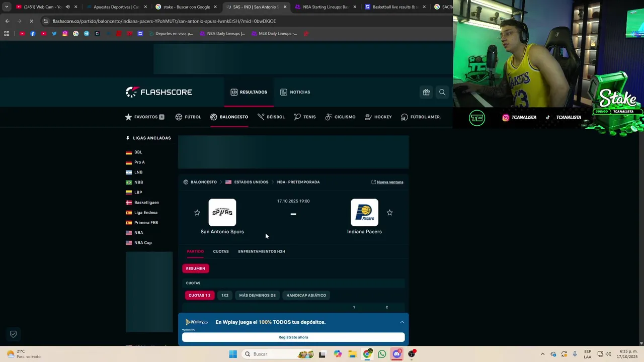Select the Fútbol Amer. sport tab
This screenshot has height=362, width=644.
point(421,117)
